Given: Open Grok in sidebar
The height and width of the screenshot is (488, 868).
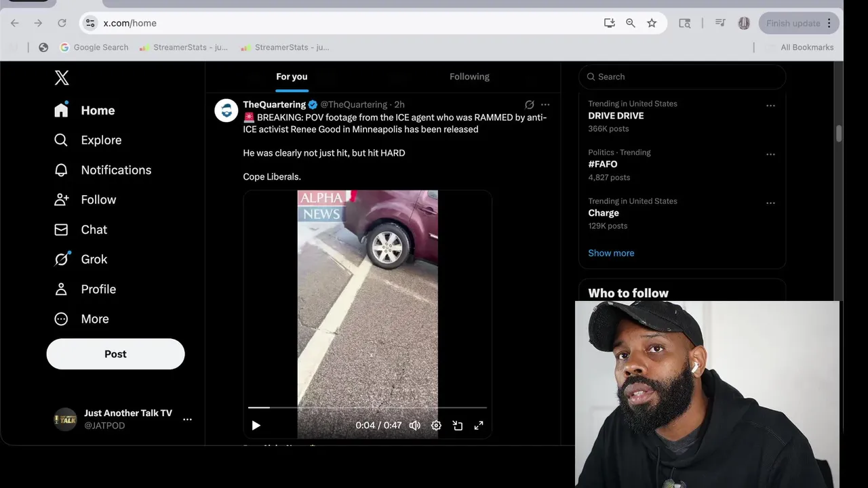Looking at the screenshot, I should (x=81, y=260).
